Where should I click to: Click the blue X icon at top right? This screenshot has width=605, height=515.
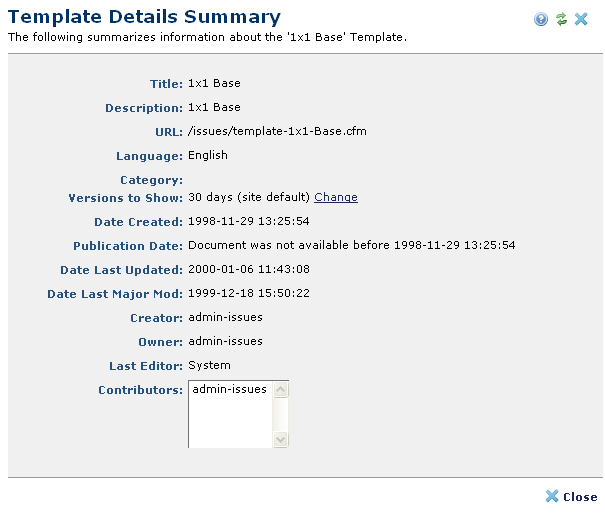(x=582, y=19)
